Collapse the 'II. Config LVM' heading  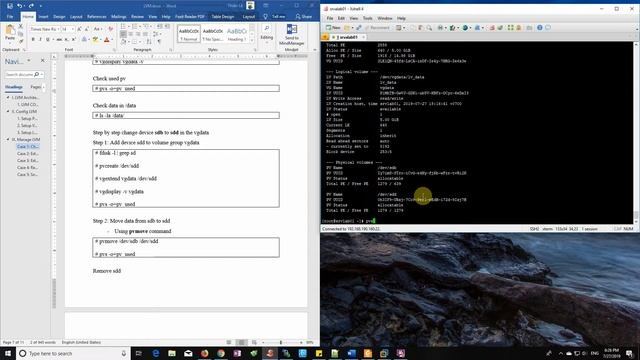click(x=8, y=111)
